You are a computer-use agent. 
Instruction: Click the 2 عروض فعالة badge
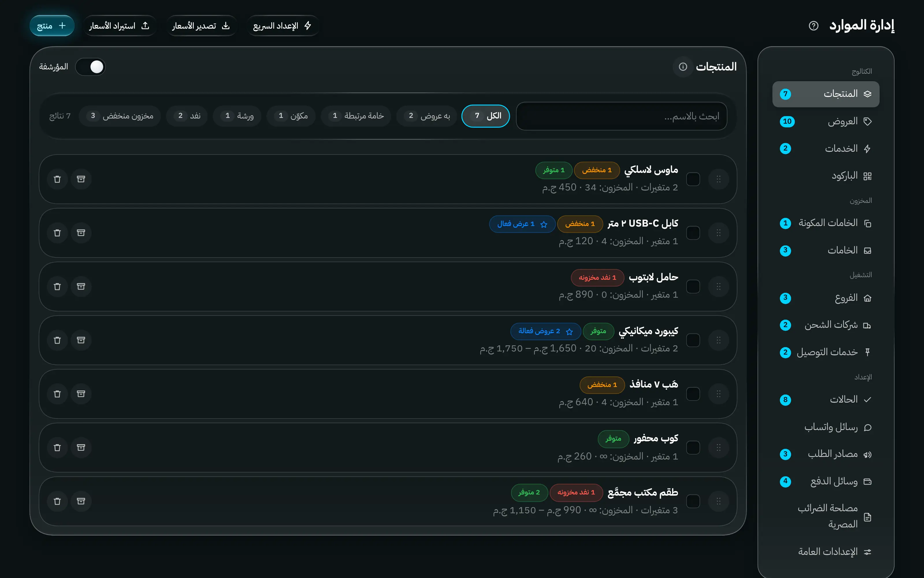[545, 331]
